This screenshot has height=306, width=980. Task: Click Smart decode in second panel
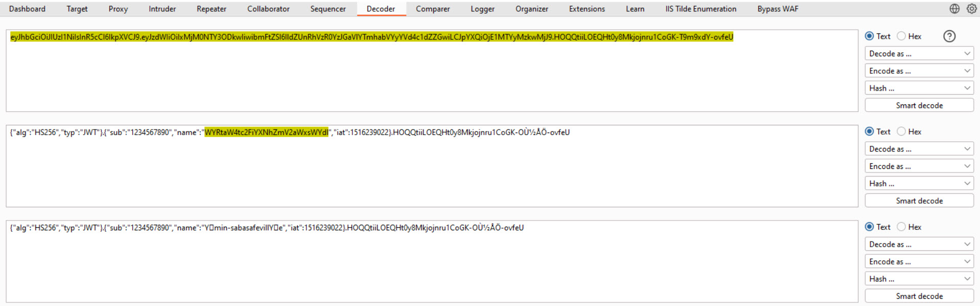point(919,201)
